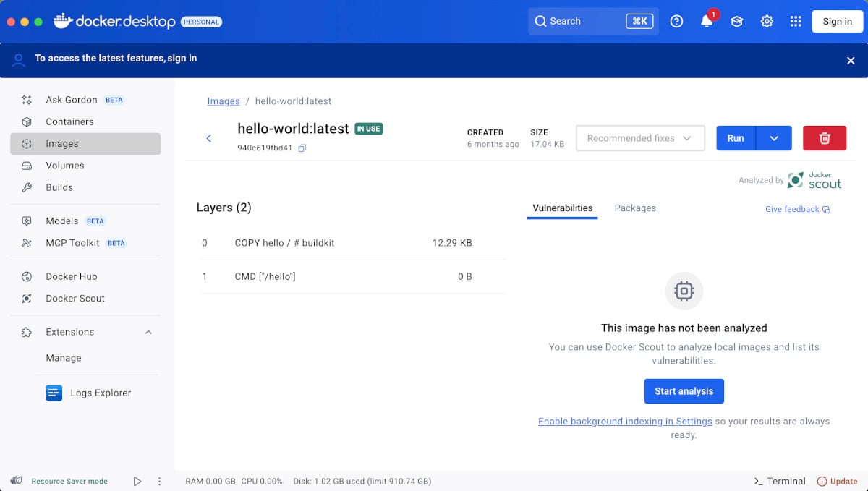Click the CPU 0.00% status text
This screenshot has height=491, width=868.
click(x=262, y=481)
